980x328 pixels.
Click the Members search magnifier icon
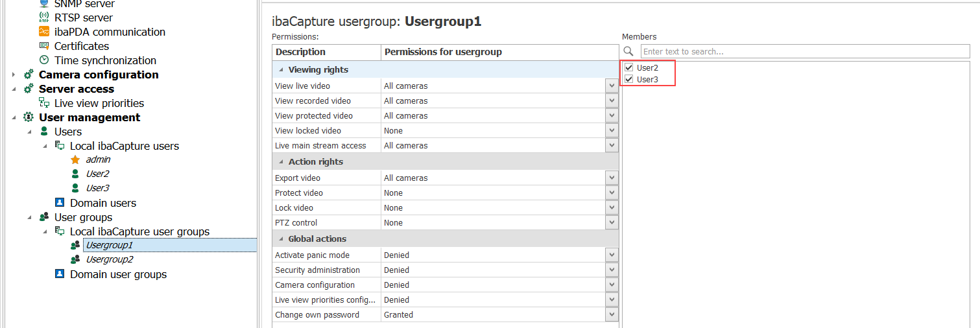click(x=628, y=51)
